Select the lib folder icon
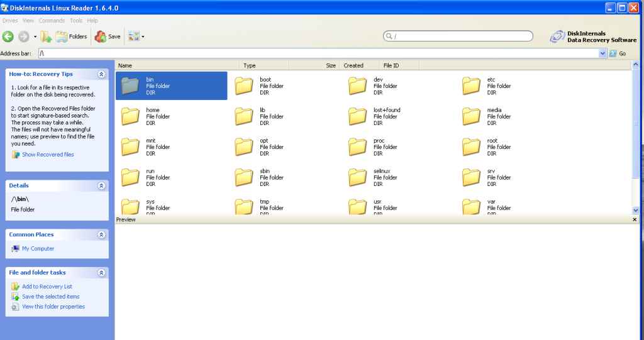The height and width of the screenshot is (340, 644). coord(244,116)
